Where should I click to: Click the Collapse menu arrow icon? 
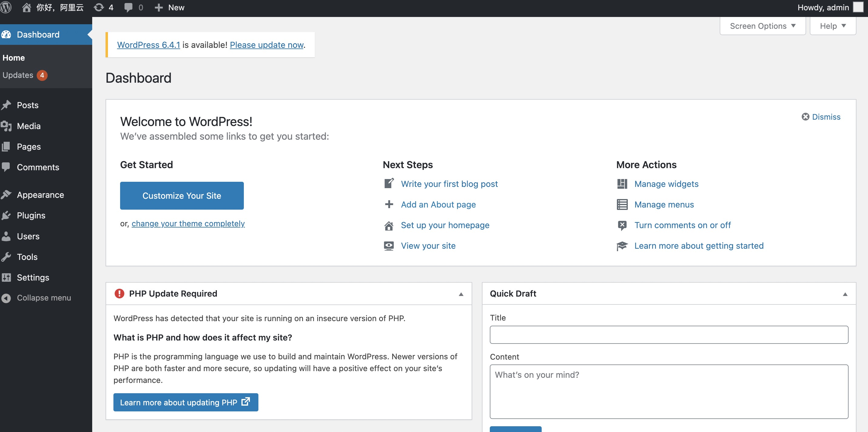pos(6,298)
